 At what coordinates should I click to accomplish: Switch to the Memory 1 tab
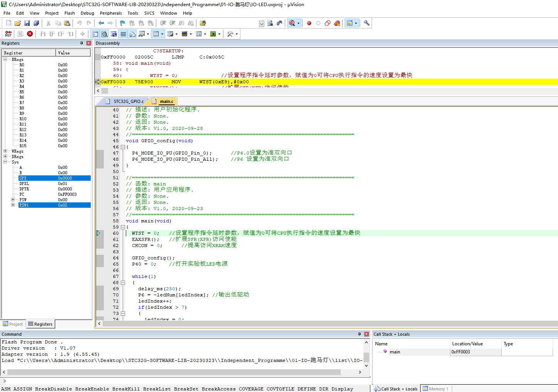(x=436, y=389)
